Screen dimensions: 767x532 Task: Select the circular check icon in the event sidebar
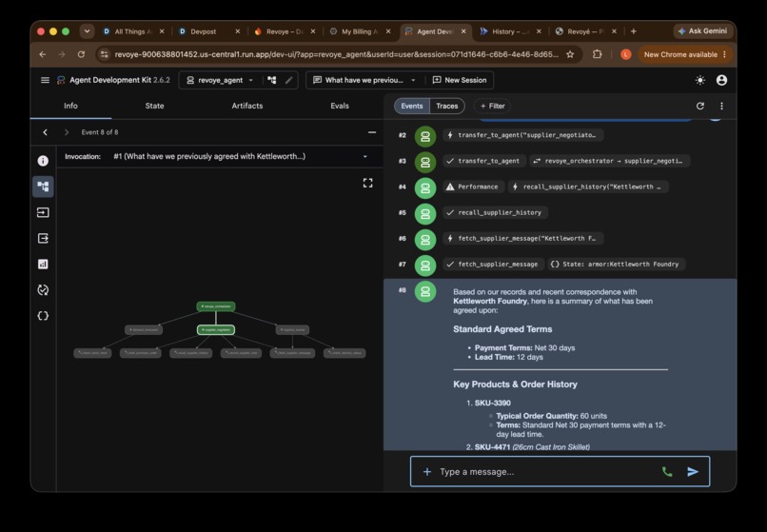(43, 289)
